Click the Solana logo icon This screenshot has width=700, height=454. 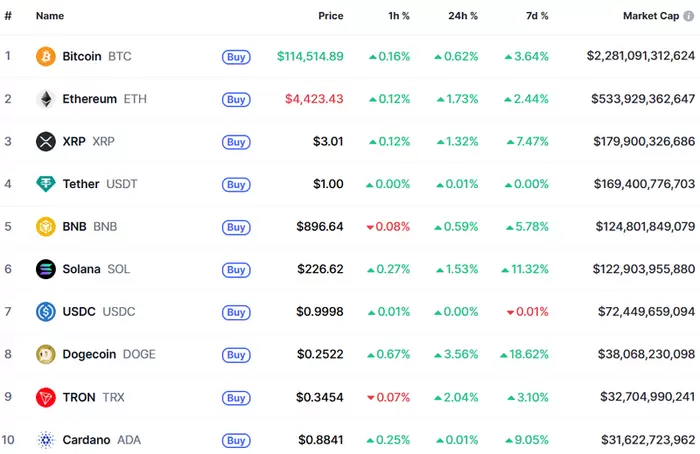pos(45,269)
